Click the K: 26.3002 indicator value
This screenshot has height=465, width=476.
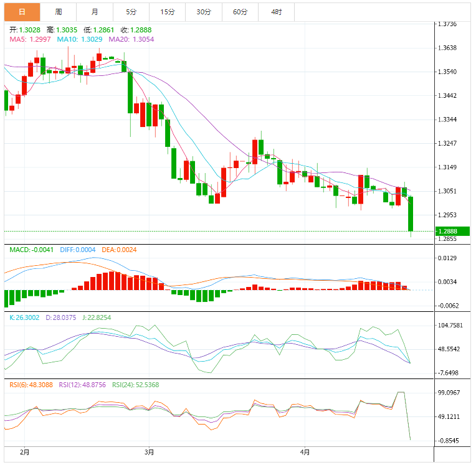(24, 317)
